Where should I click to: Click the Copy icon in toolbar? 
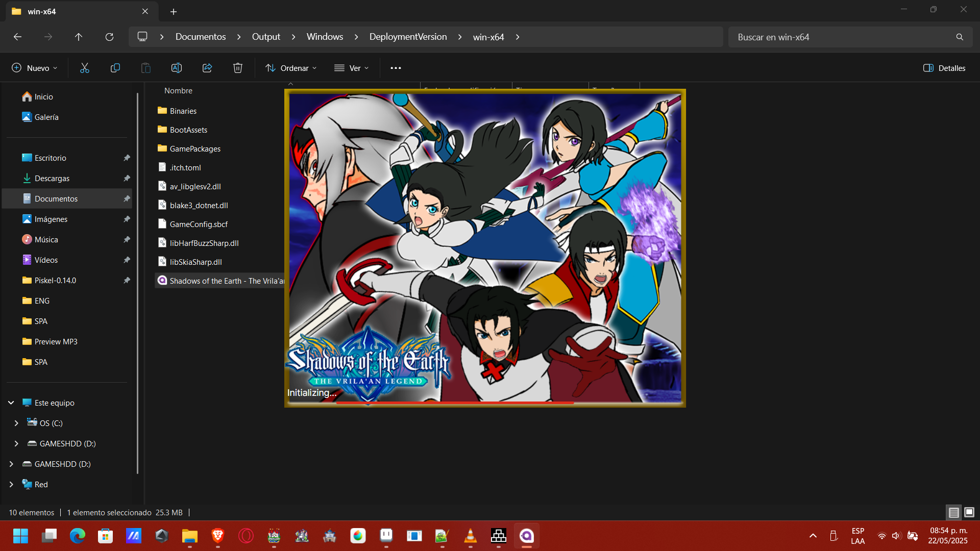coord(115,68)
